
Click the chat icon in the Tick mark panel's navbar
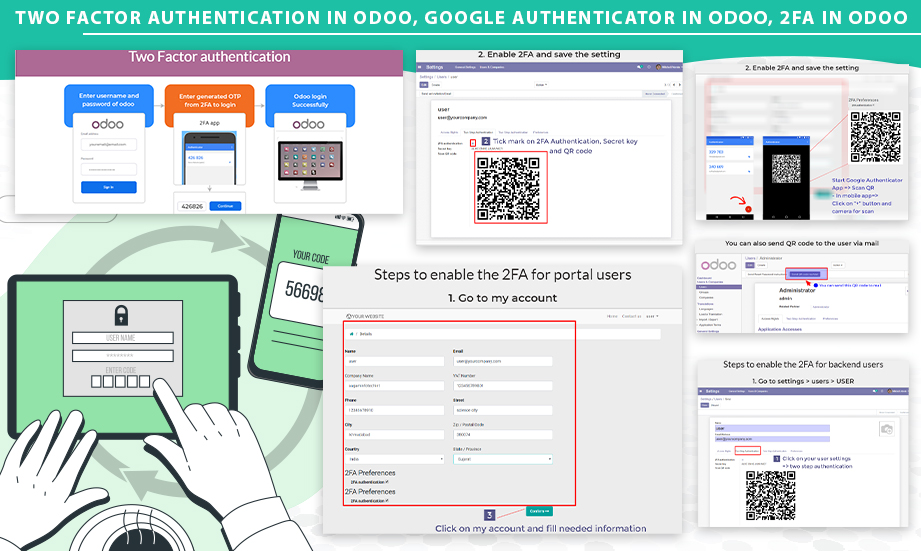(640, 67)
